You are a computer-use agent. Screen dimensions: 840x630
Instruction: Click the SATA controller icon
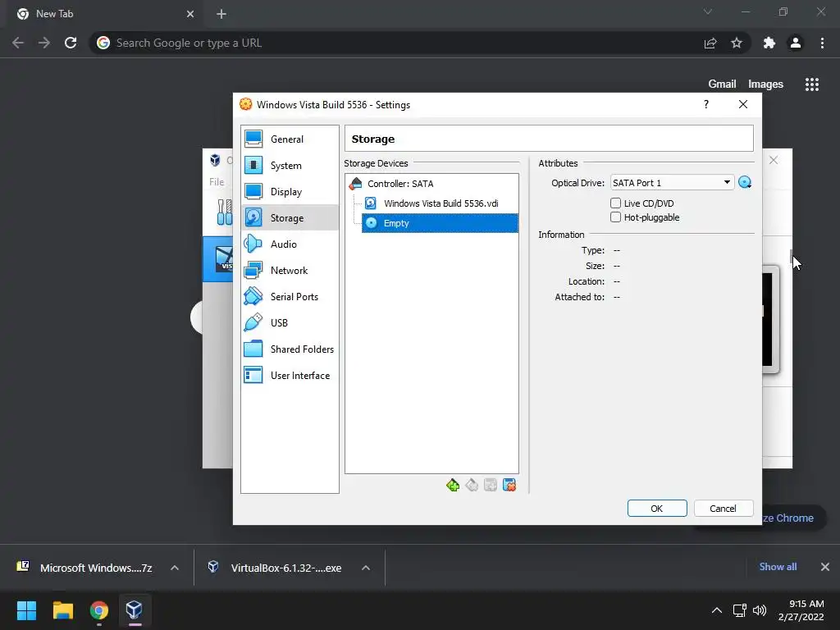pos(355,184)
